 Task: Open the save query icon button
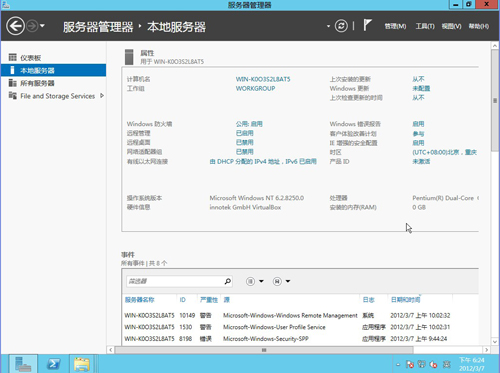(277, 281)
